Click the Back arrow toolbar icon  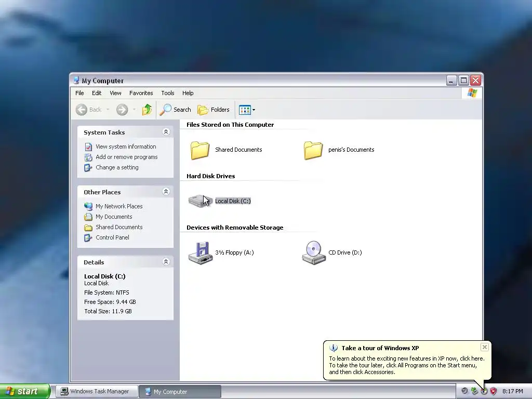pyautogui.click(x=82, y=110)
